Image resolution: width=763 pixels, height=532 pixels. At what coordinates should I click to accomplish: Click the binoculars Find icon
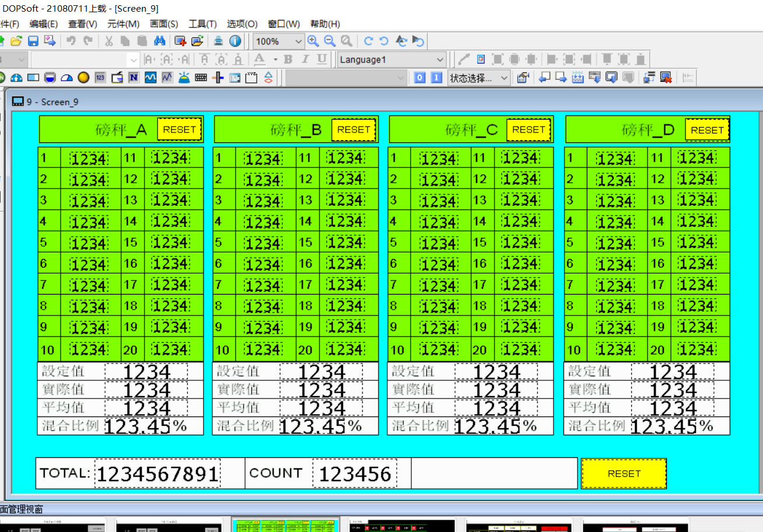tap(159, 41)
